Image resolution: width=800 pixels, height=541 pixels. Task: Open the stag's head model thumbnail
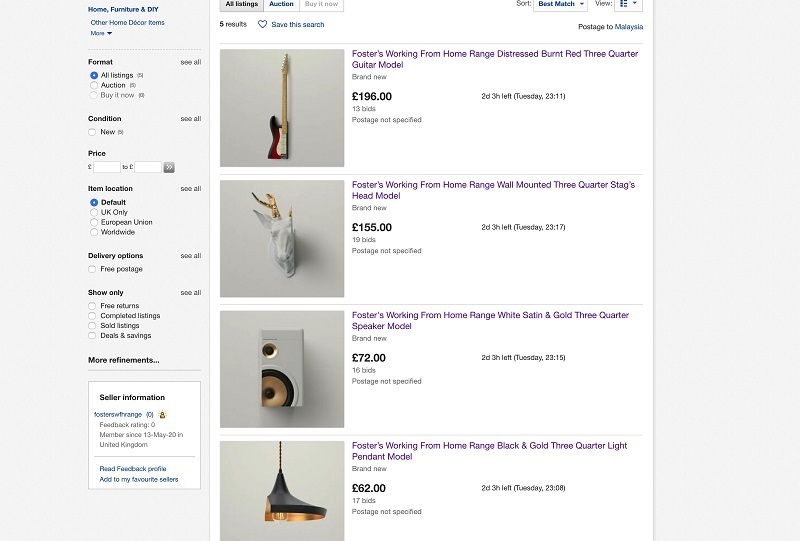click(x=282, y=239)
